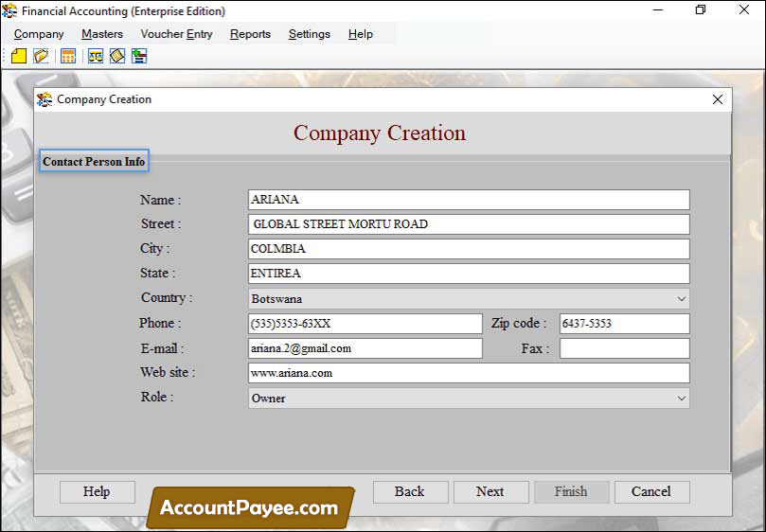Viewport: 766px width, 532px height.
Task: Click the open folder toolbar icon
Action: click(x=41, y=56)
